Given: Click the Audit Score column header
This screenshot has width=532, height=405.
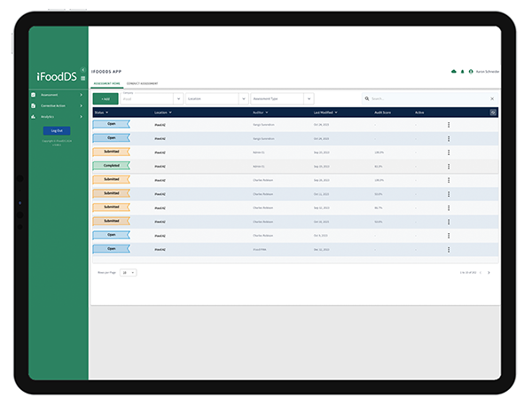Looking at the screenshot, I should coord(383,113).
